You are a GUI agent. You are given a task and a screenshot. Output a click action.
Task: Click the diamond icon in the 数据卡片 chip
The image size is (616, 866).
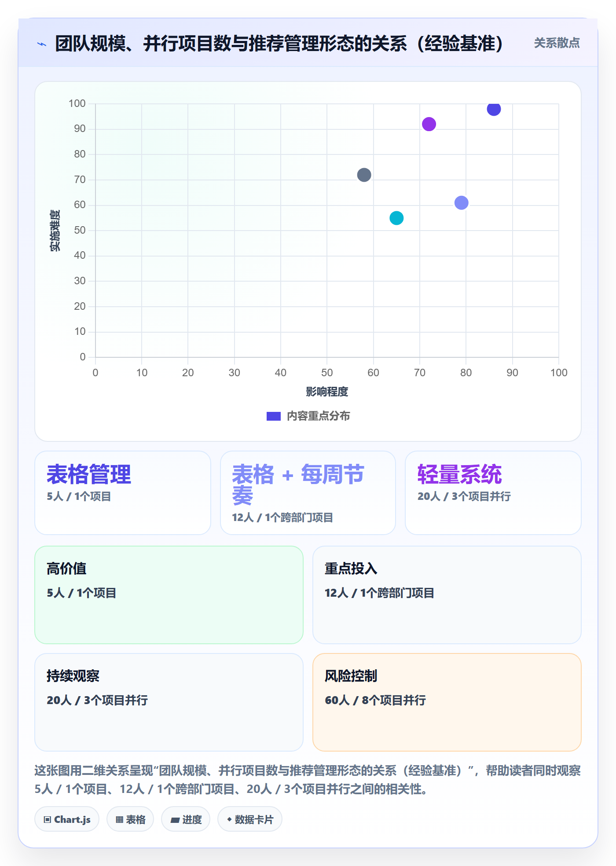[229, 819]
